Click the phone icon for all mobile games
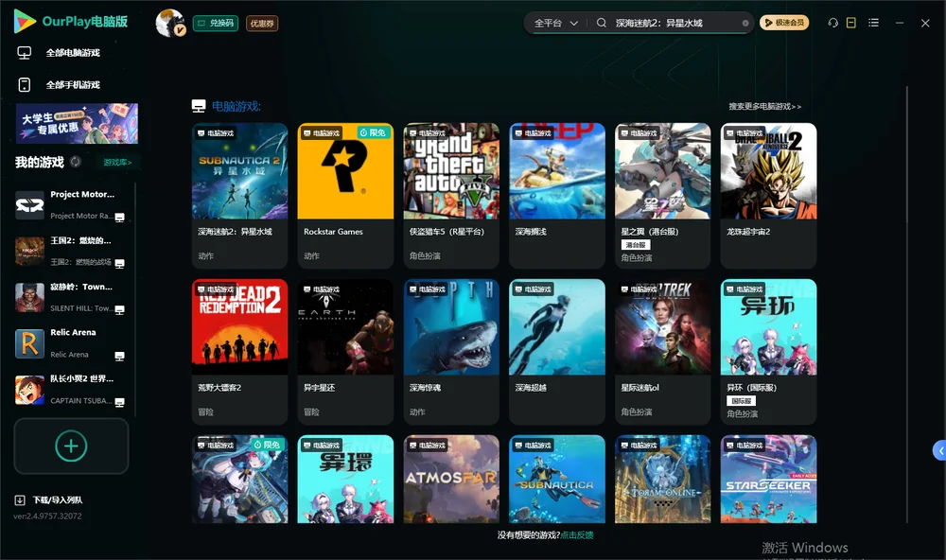The image size is (946, 560). [25, 84]
